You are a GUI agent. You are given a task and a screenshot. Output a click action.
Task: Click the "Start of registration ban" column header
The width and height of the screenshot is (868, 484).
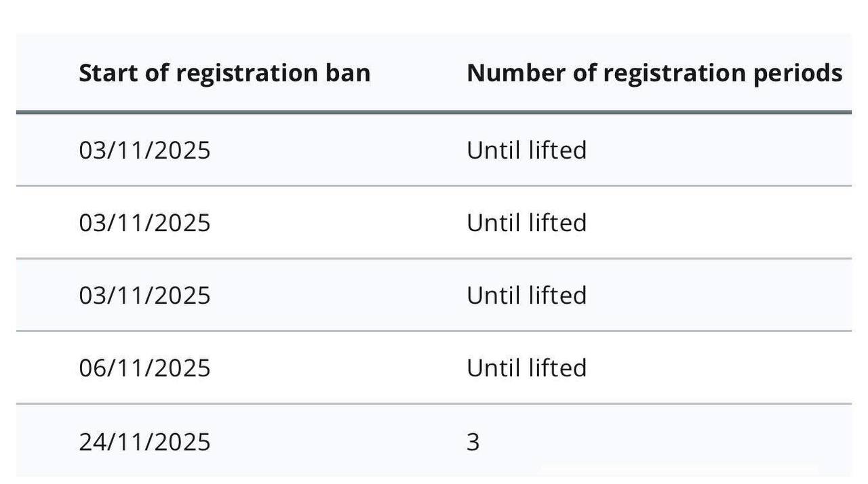(x=224, y=73)
